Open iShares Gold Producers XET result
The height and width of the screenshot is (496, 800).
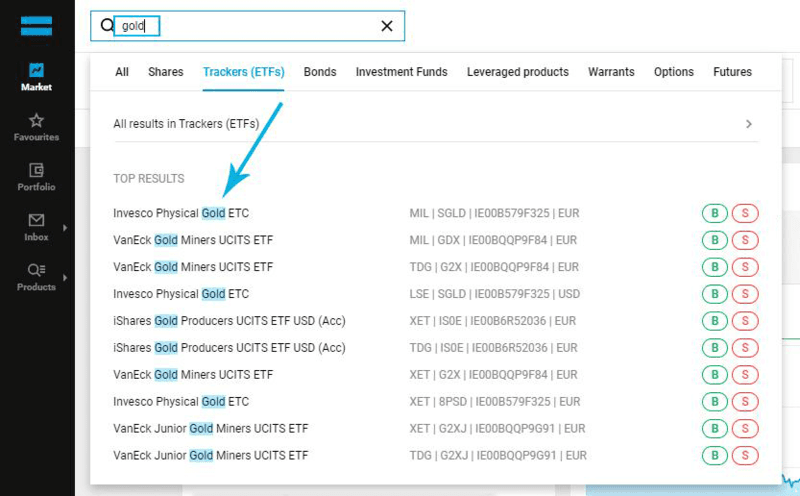pyautogui.click(x=229, y=321)
